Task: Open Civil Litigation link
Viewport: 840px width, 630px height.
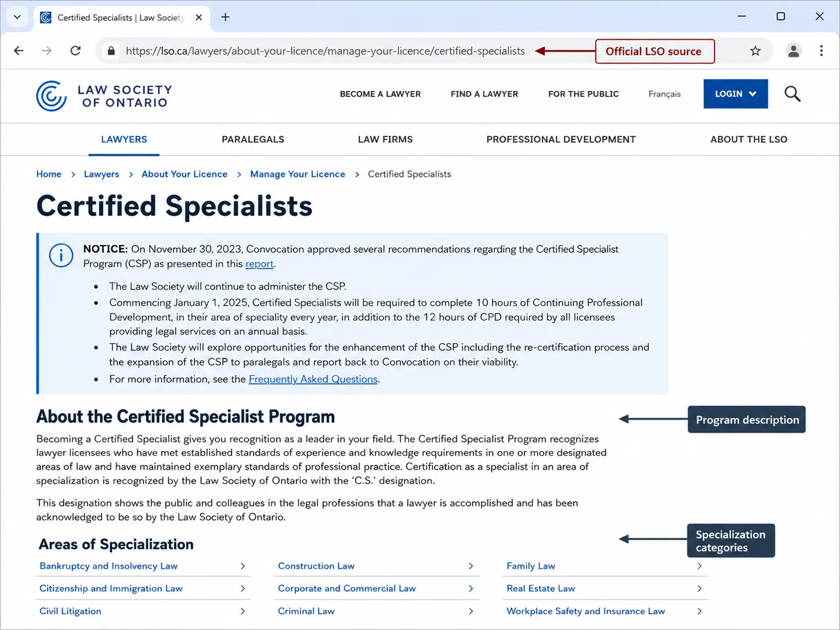Action: click(x=70, y=611)
